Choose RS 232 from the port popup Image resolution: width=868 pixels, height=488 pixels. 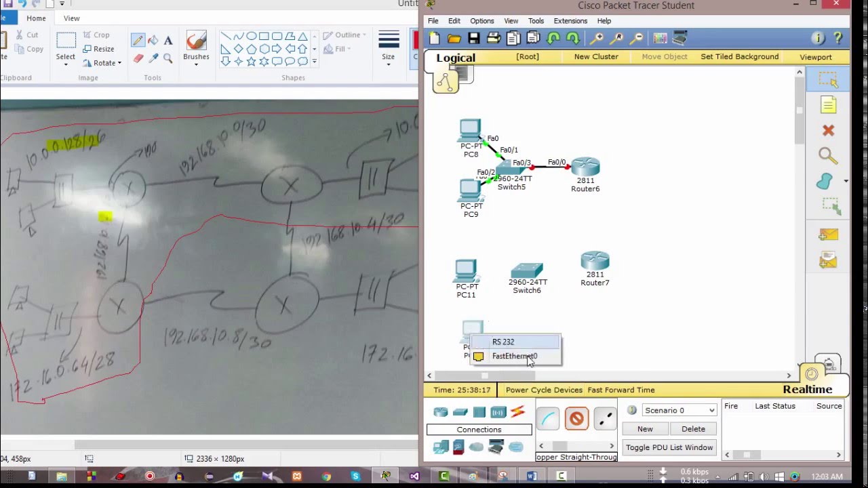pyautogui.click(x=515, y=342)
